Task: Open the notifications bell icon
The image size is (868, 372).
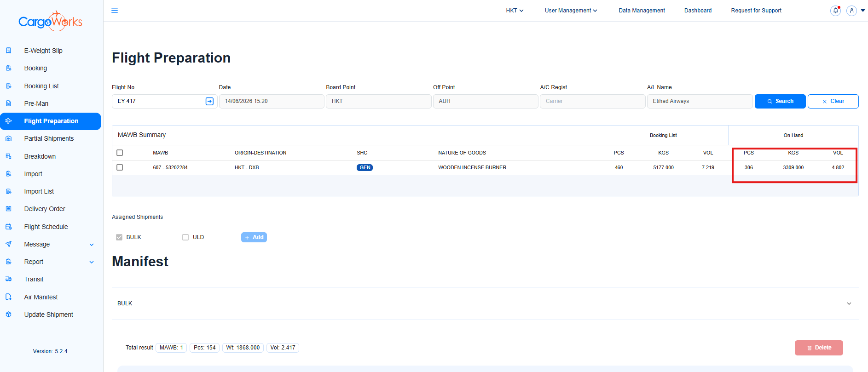Action: 835,11
